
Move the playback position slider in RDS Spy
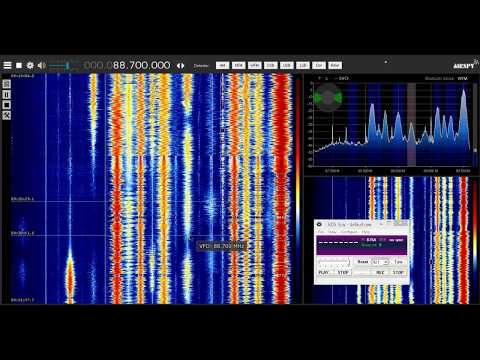334,263
